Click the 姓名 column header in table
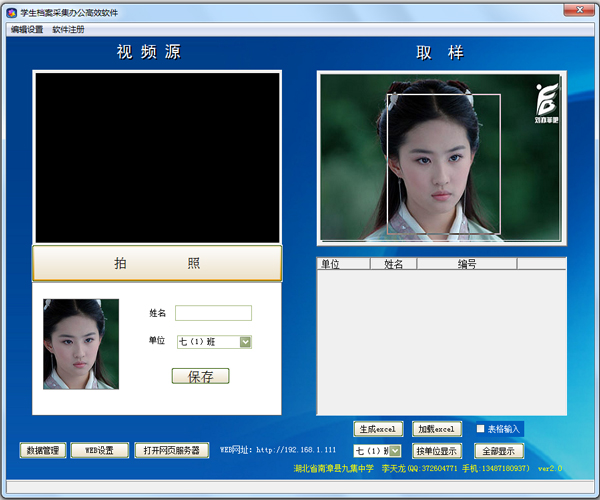Image resolution: width=600 pixels, height=500 pixels. 393,264
